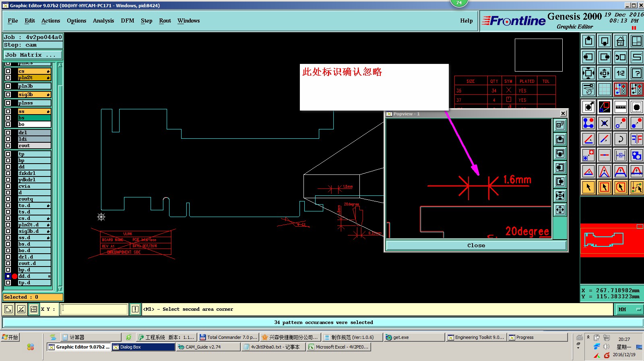
Task: Click the Windows Start button
Action: point(10,337)
